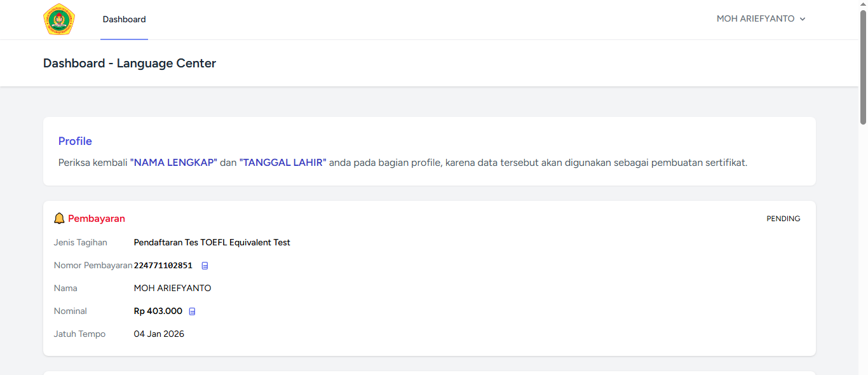Click the Pendaftaran Tes TOEFL Equivalent Test text
The width and height of the screenshot is (868, 375).
[212, 243]
